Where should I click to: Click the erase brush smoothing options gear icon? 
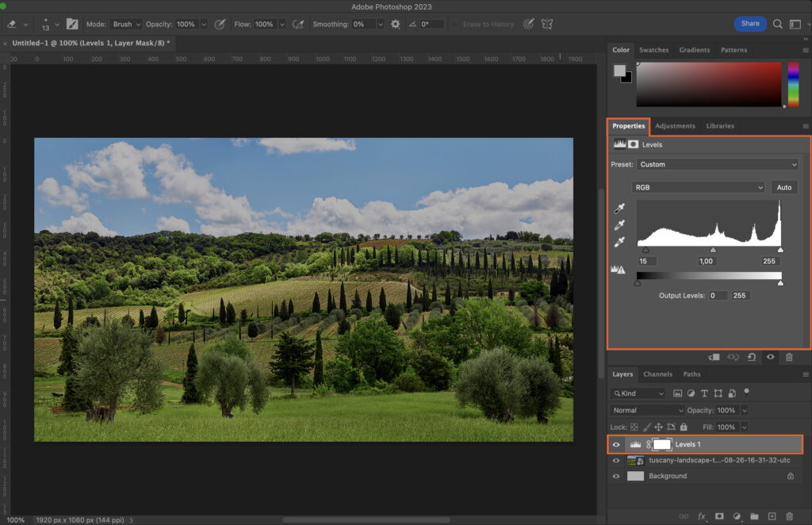[395, 24]
